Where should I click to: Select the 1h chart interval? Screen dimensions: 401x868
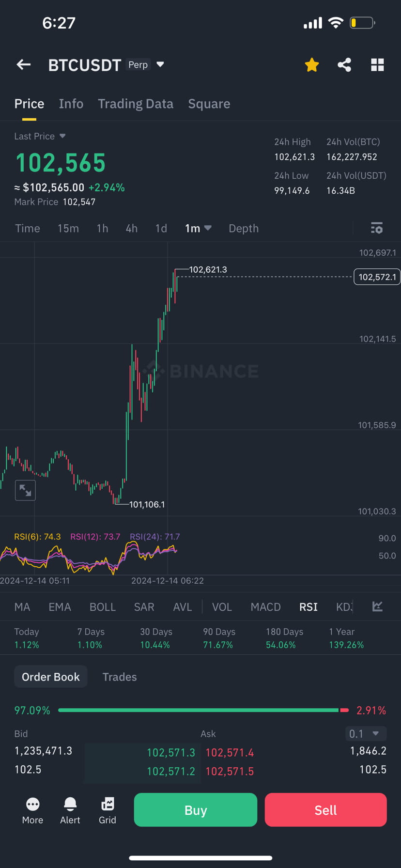pos(102,228)
